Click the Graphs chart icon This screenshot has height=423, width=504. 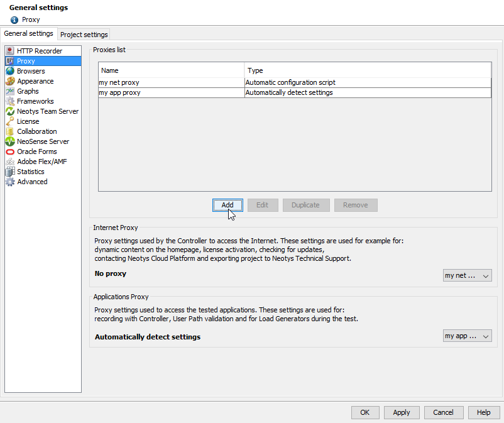pos(10,91)
